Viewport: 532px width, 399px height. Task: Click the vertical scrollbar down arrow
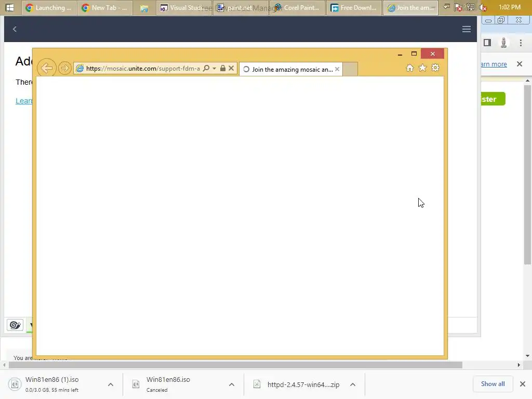527,356
